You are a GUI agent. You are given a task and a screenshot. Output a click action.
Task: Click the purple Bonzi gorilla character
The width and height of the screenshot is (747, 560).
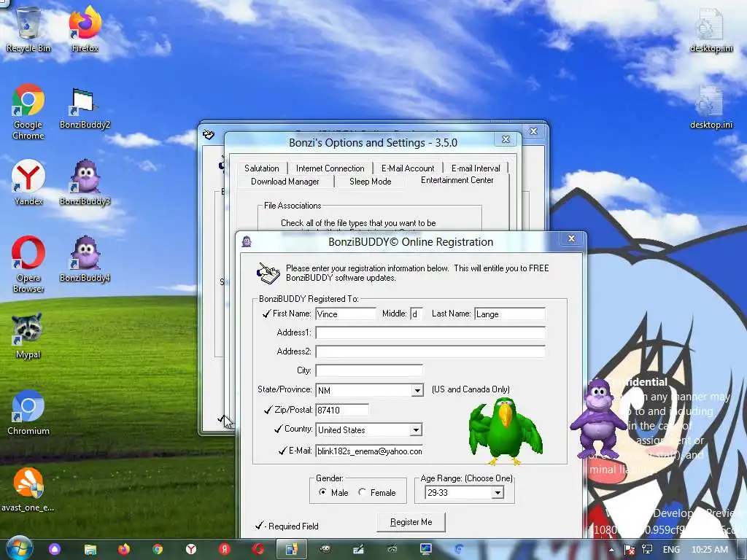click(598, 418)
